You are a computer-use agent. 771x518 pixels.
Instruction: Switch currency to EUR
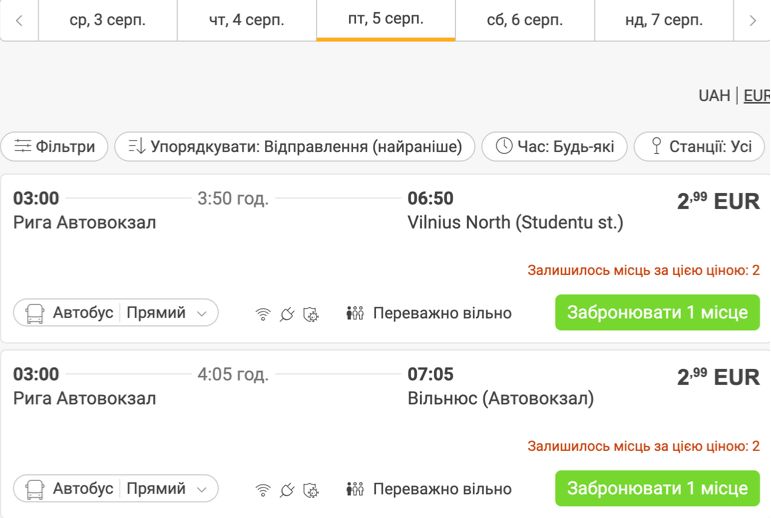757,95
